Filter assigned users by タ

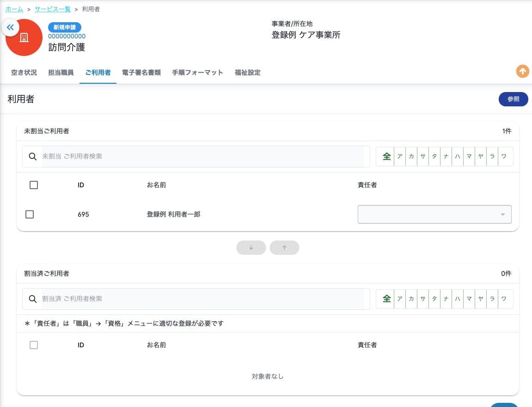tap(434, 299)
